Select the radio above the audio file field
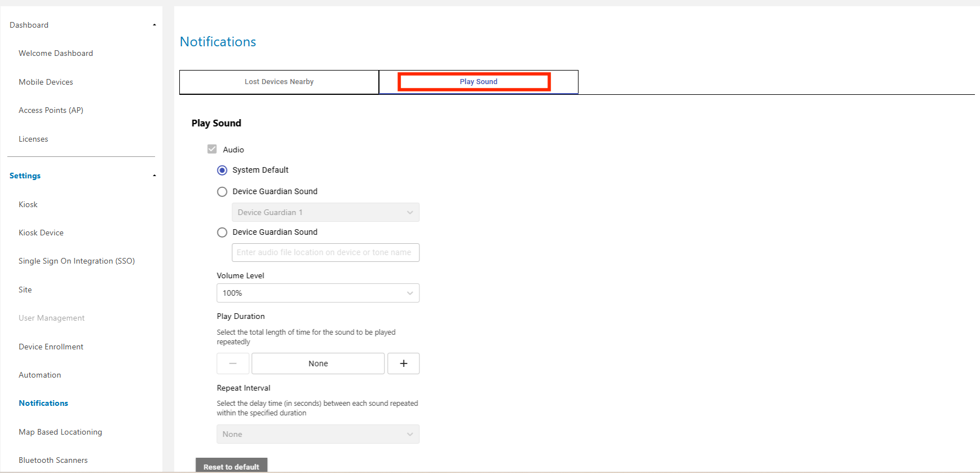This screenshot has width=980, height=473. coord(222,233)
